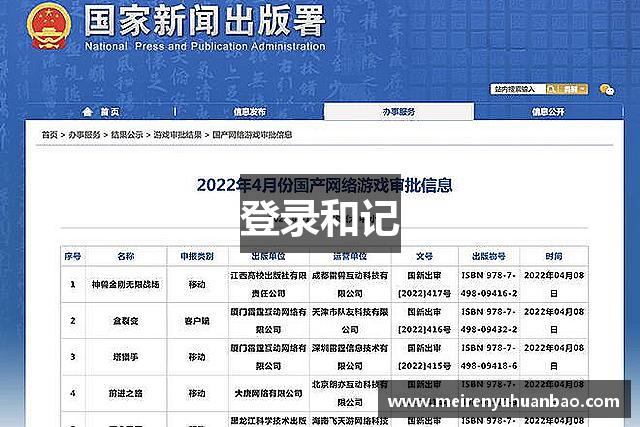Click 结果公示 in the breadcrumb trail
The image size is (640, 427).
[127, 135]
